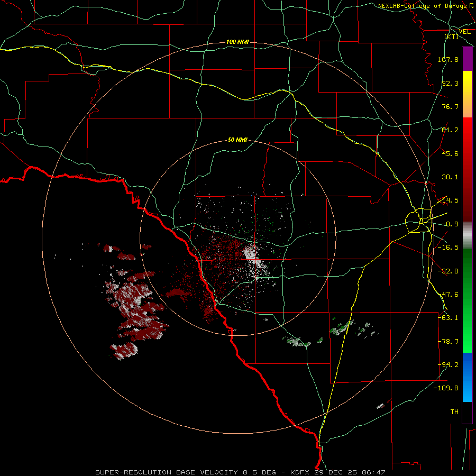Click the -16.5 velocity scale label
Image resolution: width=476 pixels, height=476 pixels.
pos(448,248)
